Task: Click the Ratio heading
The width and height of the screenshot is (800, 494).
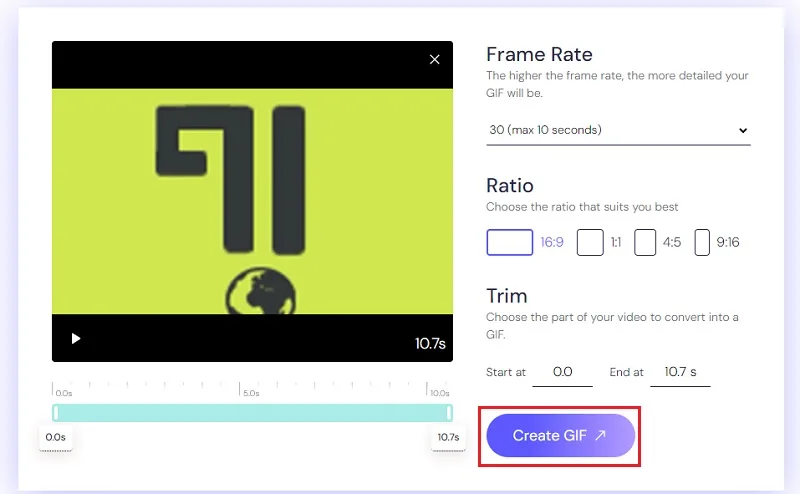Action: coord(510,186)
